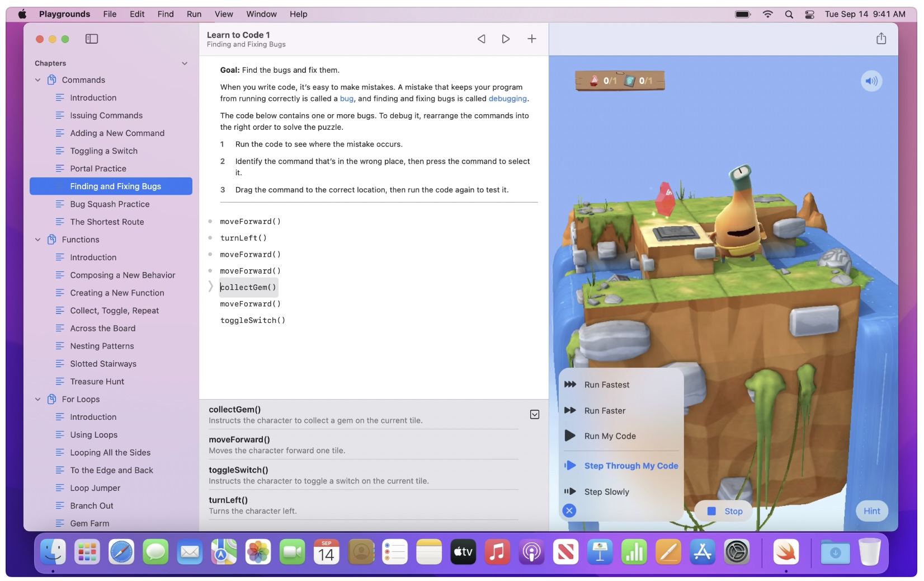Open Numbers from the Dock
Image resolution: width=924 pixels, height=581 pixels.
pyautogui.click(x=634, y=553)
